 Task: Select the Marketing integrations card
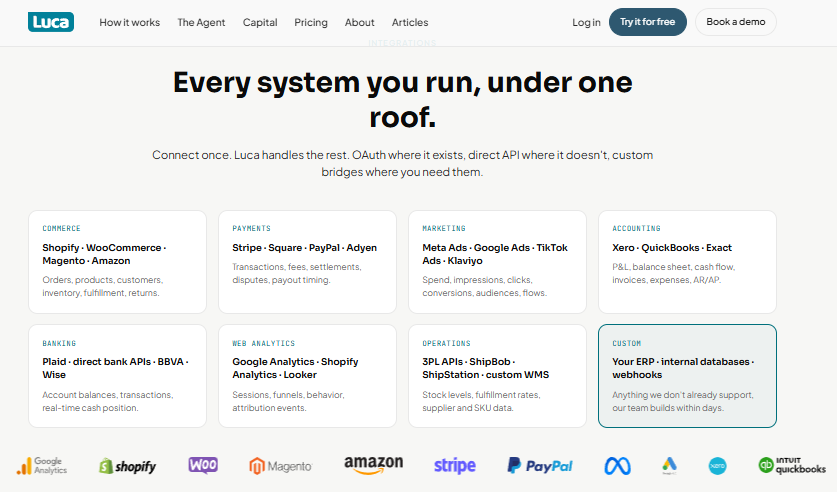click(x=498, y=262)
